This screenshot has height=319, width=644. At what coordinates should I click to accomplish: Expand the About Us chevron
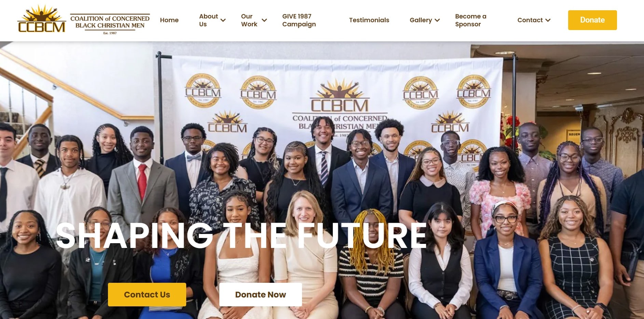[223, 20]
